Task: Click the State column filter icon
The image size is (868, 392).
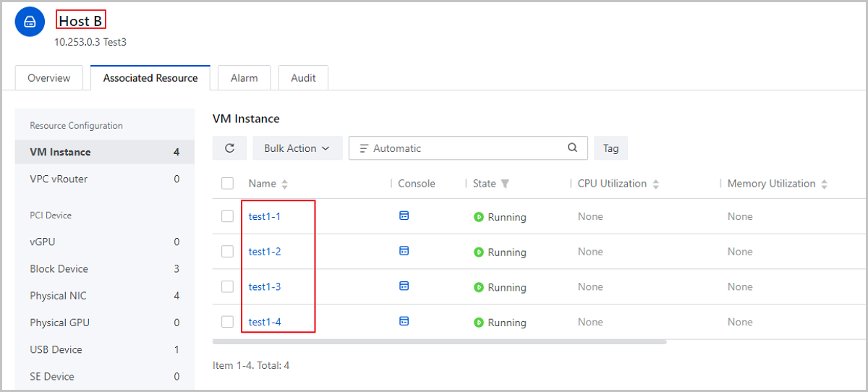Action: [x=505, y=184]
